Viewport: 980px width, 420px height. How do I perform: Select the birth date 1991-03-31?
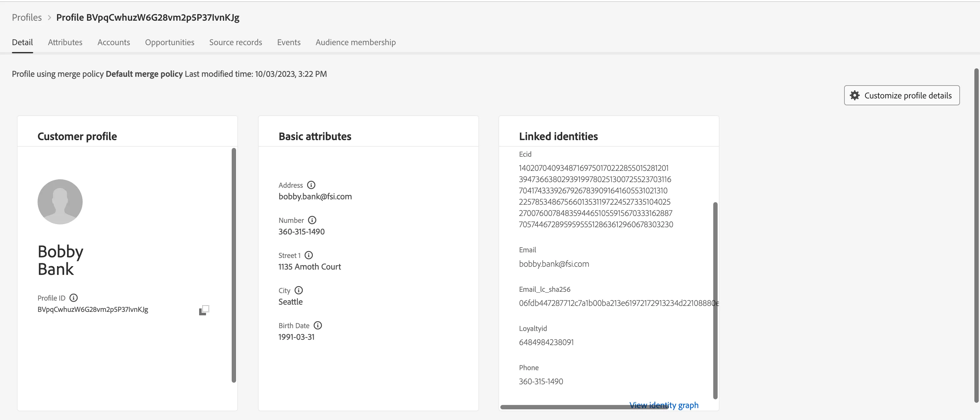pos(297,337)
